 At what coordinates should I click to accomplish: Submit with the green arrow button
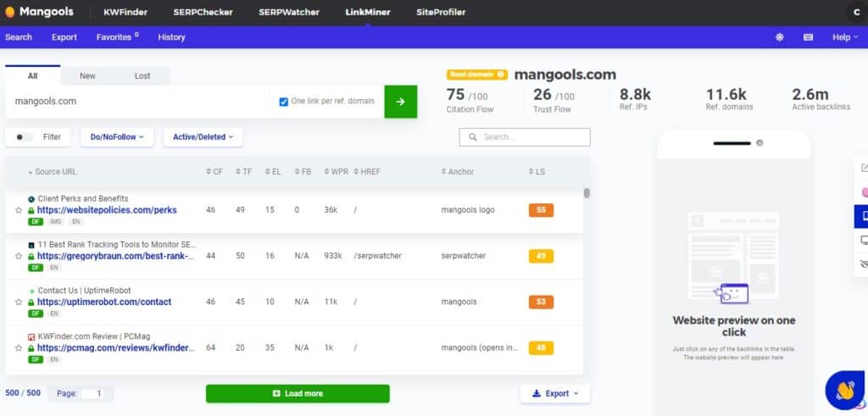(x=401, y=101)
